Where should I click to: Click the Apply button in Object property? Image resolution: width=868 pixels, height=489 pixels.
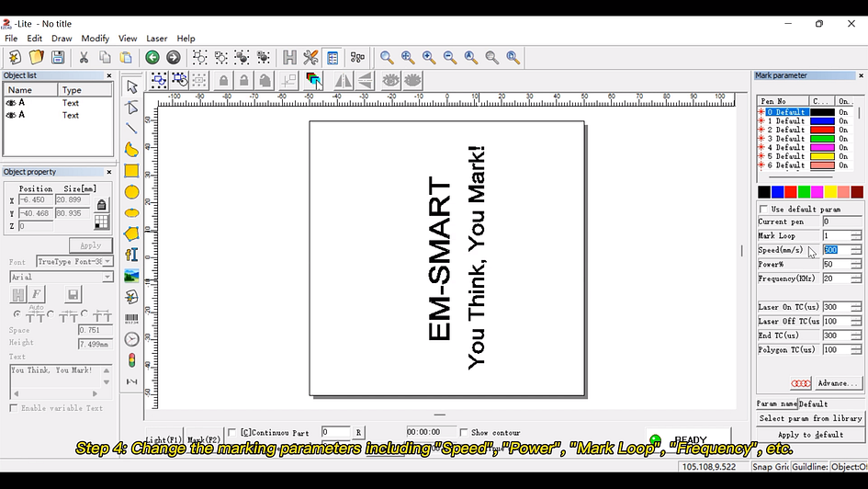[x=91, y=245]
